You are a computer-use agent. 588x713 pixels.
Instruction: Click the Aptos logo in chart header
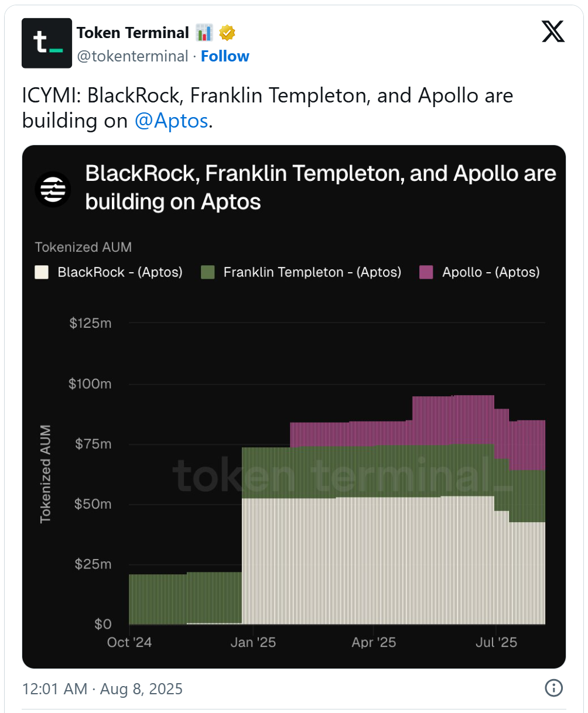[x=53, y=189]
